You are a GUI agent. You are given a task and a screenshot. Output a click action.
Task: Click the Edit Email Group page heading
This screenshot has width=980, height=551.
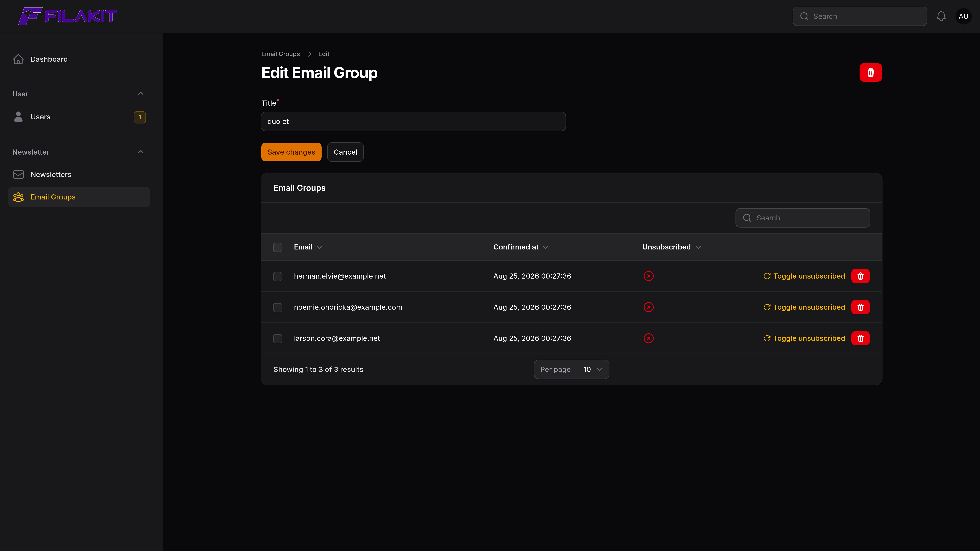coord(320,73)
